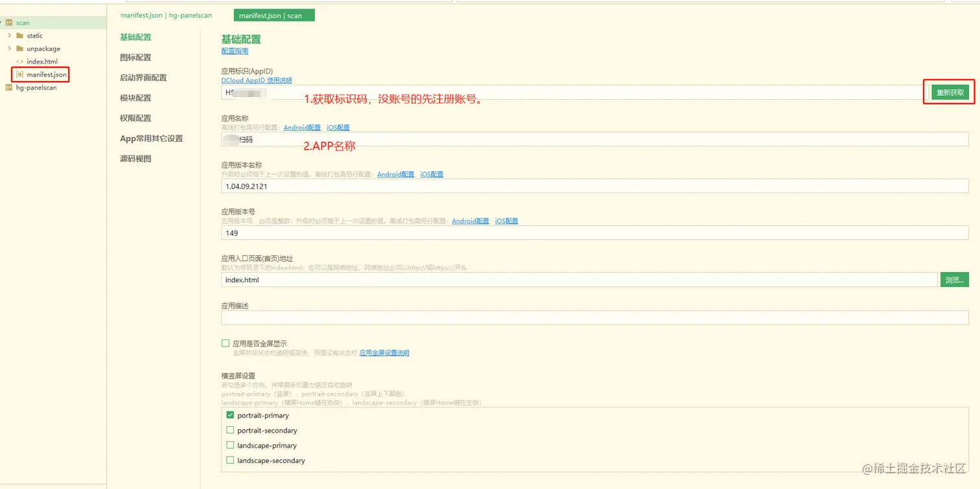The image size is (980, 489).
Task: Switch to the manifest.json | scan tab
Action: [274, 15]
